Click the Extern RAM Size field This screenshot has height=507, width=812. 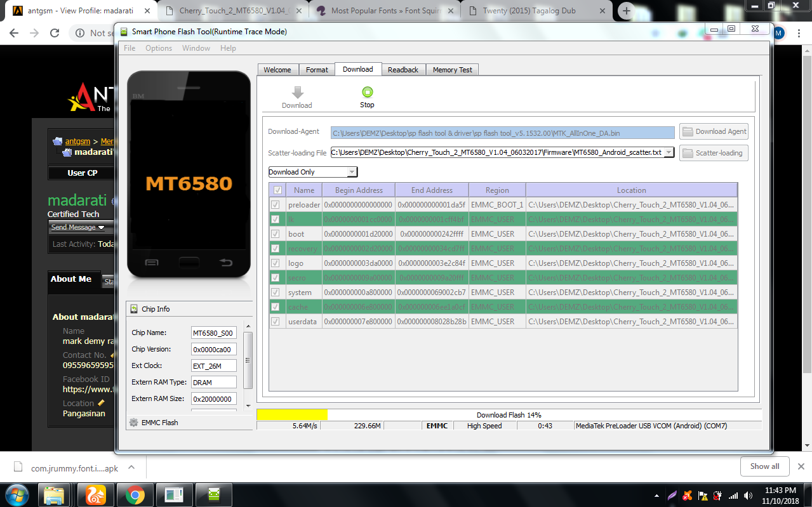point(213,399)
